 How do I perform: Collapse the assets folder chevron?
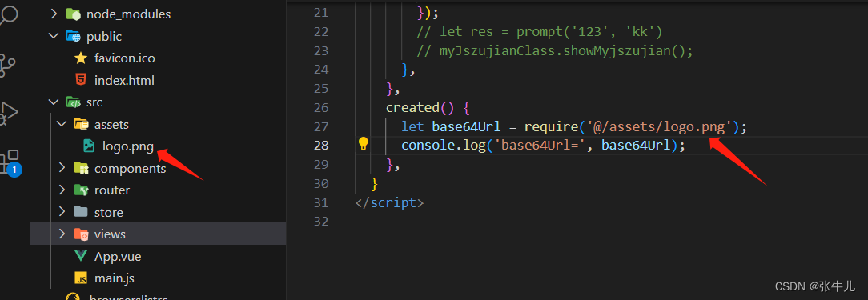click(x=62, y=124)
